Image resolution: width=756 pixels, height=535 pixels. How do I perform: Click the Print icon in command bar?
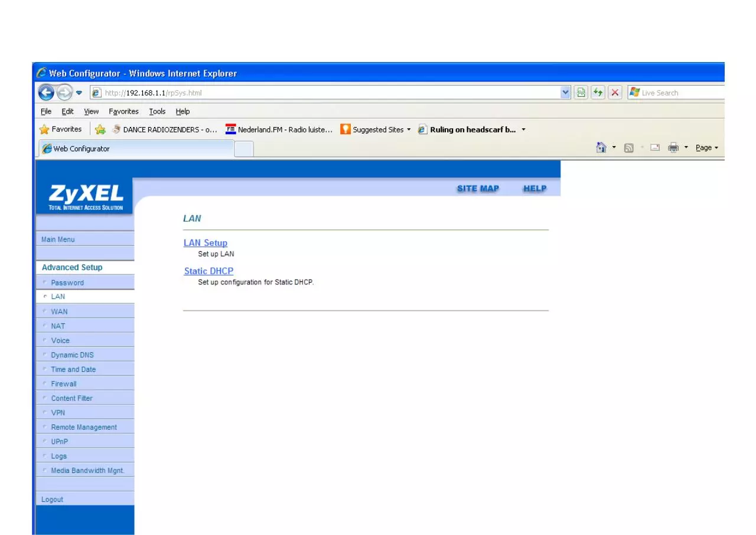click(x=673, y=148)
